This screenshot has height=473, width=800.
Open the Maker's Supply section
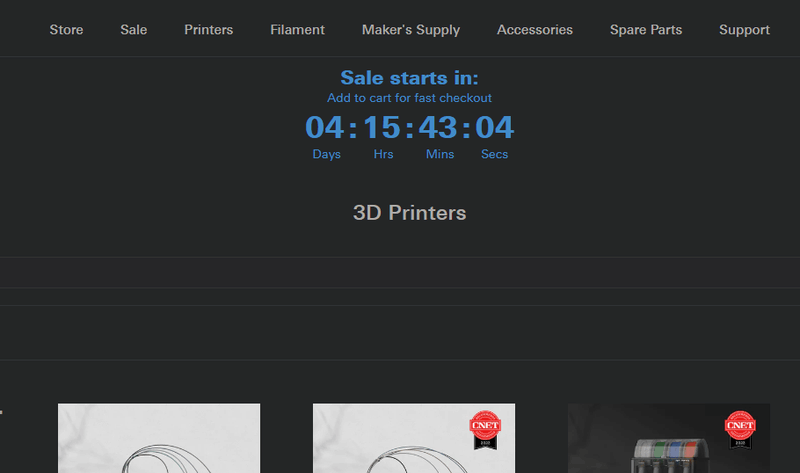tap(411, 30)
